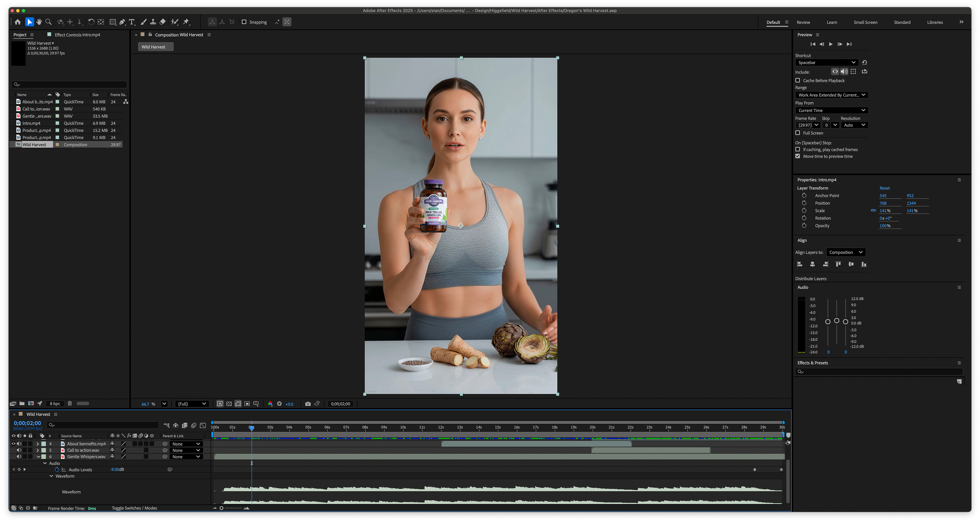
Task: Activate the Zoom magnifier tool
Action: click(x=48, y=22)
